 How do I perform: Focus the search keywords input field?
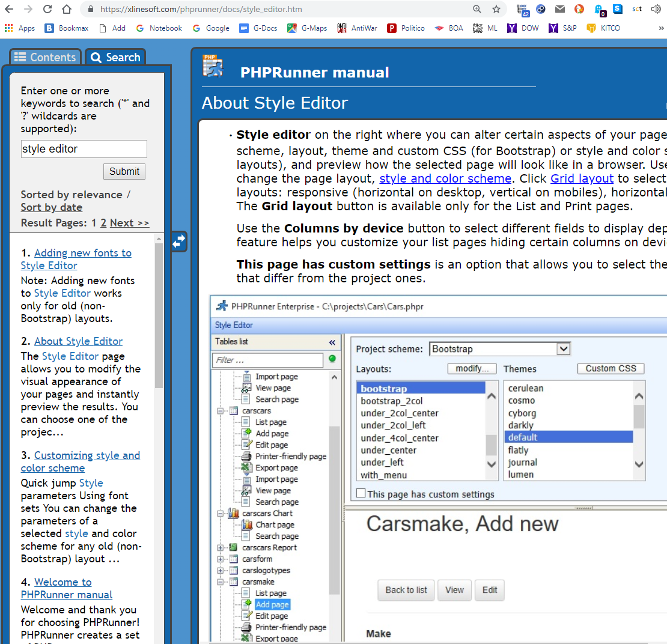coord(84,149)
